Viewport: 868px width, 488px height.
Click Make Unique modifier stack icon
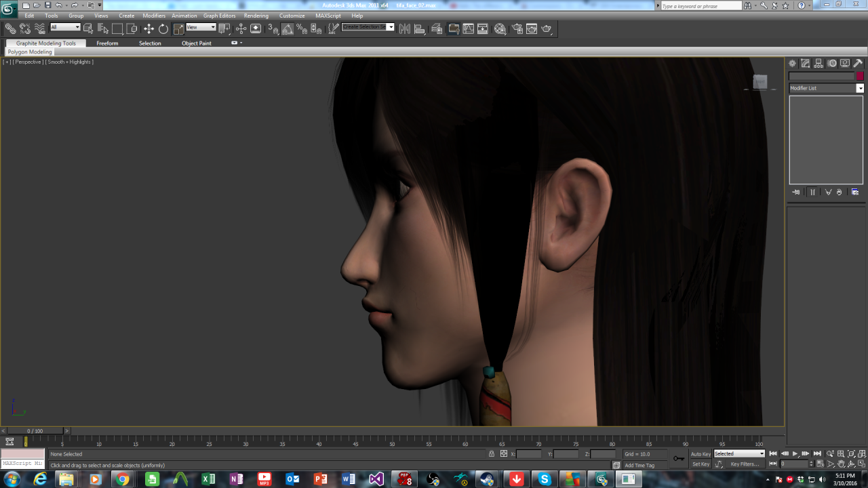point(828,192)
